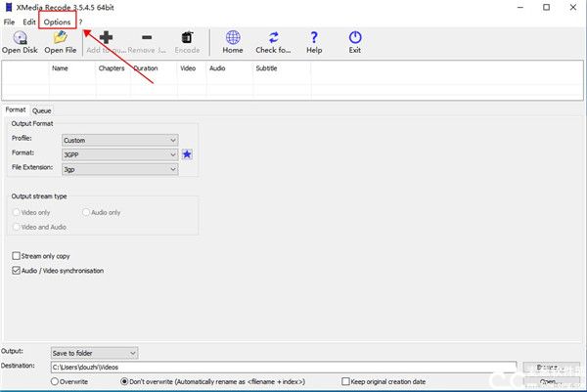Click the Check for updates icon
The image size is (587, 392).
point(274,37)
